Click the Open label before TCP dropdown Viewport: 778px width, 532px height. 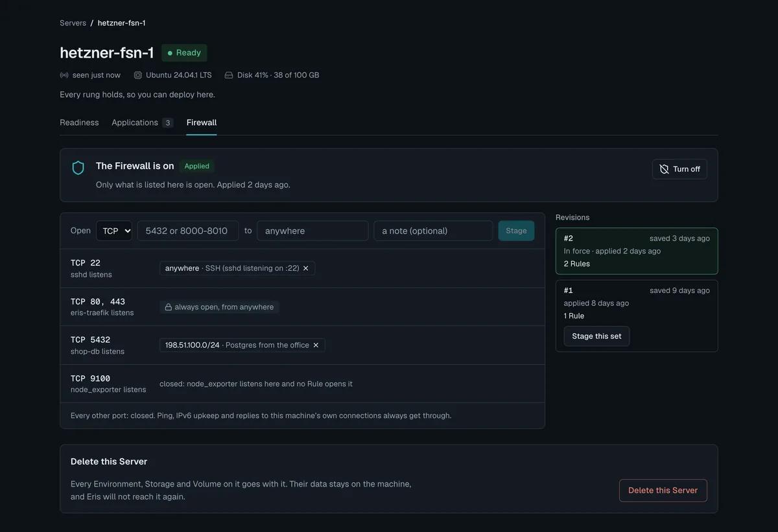[x=80, y=231]
